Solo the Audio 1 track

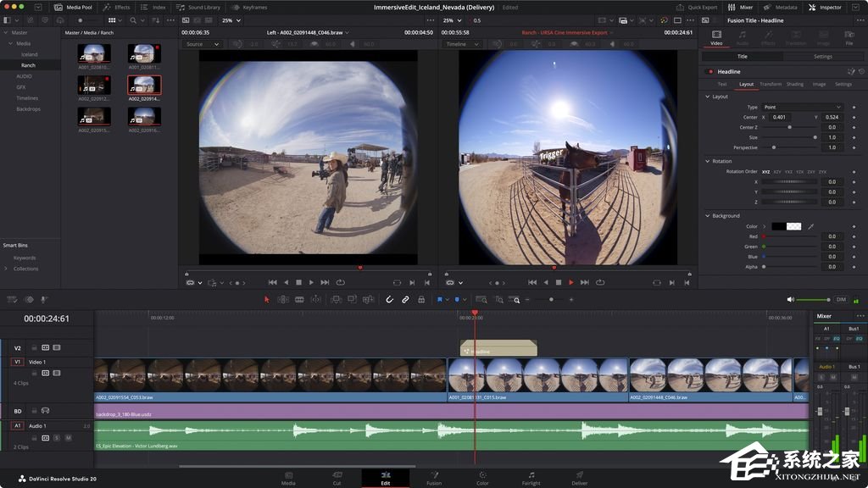pos(57,437)
